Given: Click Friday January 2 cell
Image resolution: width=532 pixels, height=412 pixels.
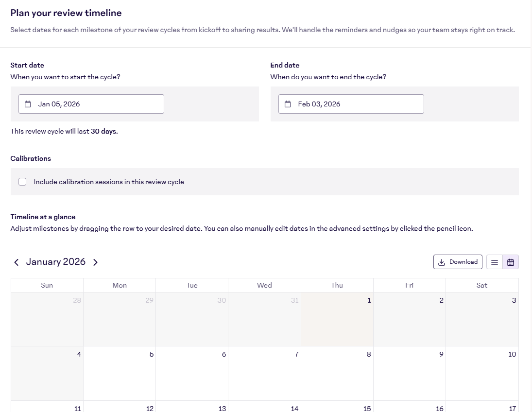Looking at the screenshot, I should (410, 319).
